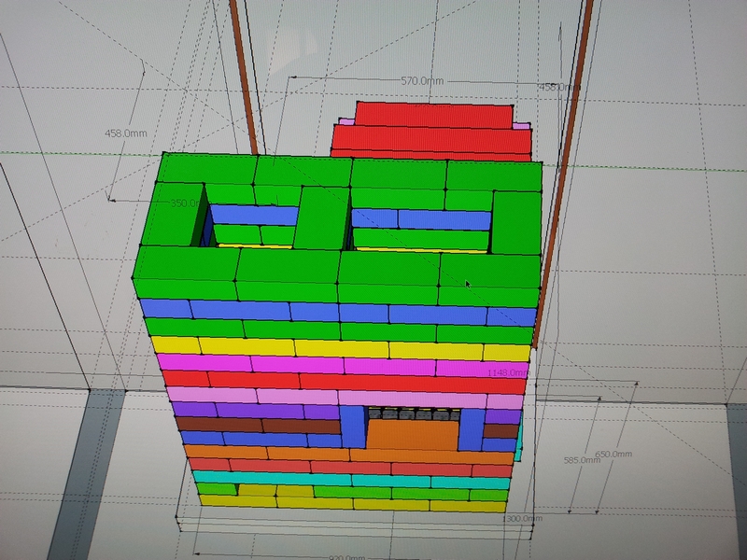Select the 1148.0mm dimension text
Screen dimensions: 747x560
click(x=508, y=372)
